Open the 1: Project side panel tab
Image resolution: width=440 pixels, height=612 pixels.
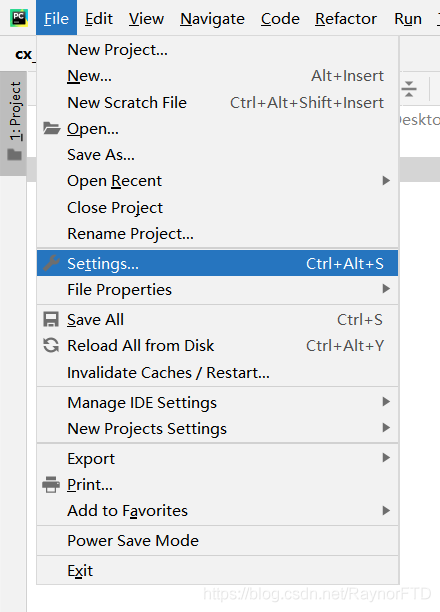coord(14,123)
